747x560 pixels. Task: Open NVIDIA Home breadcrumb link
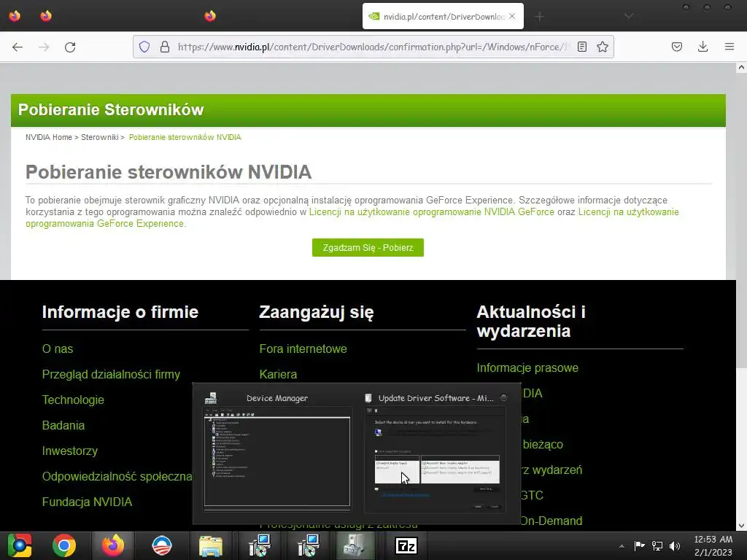pyautogui.click(x=49, y=137)
